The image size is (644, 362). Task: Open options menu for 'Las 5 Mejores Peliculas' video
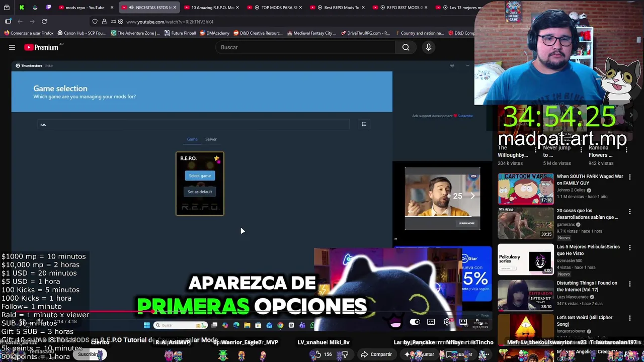(630, 247)
